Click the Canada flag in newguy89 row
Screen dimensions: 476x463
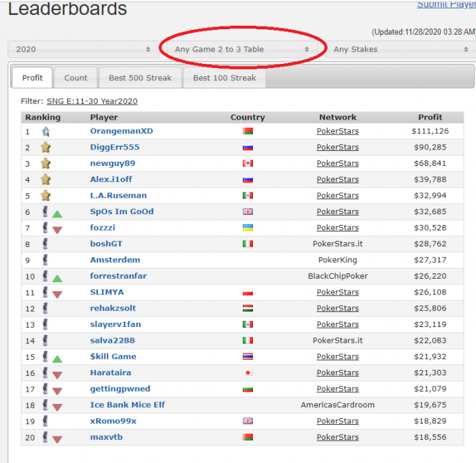tap(248, 163)
